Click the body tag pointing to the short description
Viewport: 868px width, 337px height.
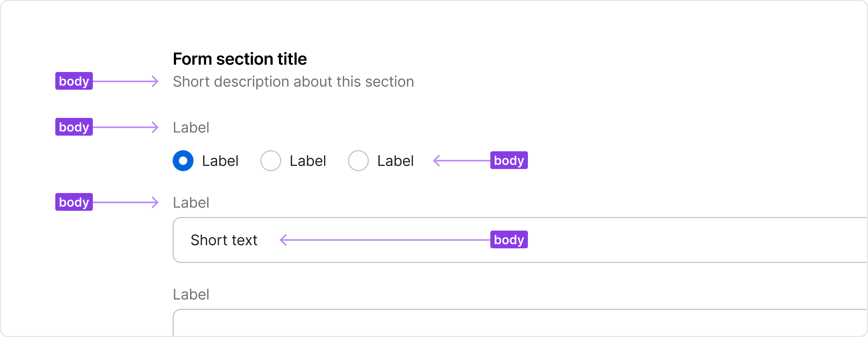point(74,81)
